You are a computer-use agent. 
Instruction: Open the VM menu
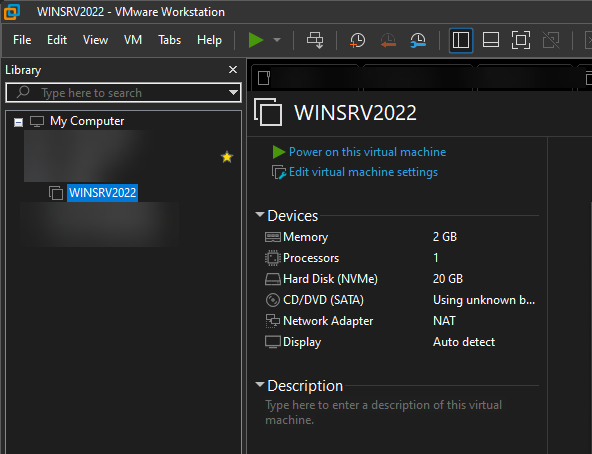tap(133, 40)
